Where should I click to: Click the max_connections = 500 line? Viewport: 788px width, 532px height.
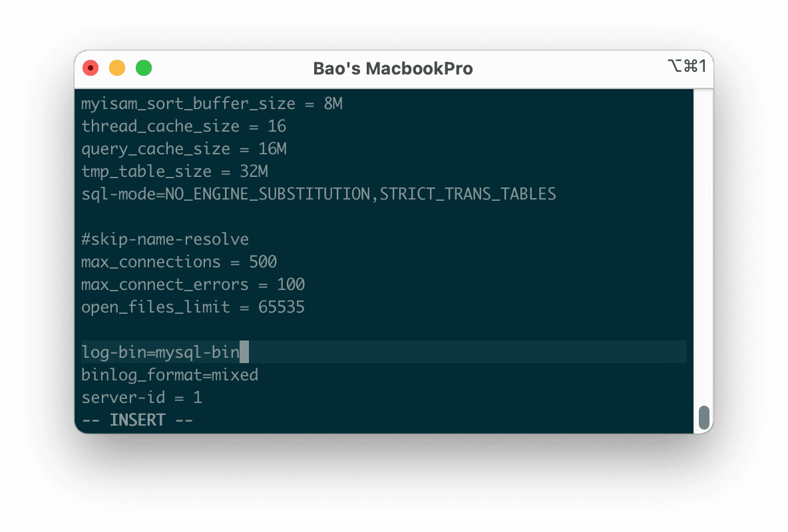coord(179,262)
